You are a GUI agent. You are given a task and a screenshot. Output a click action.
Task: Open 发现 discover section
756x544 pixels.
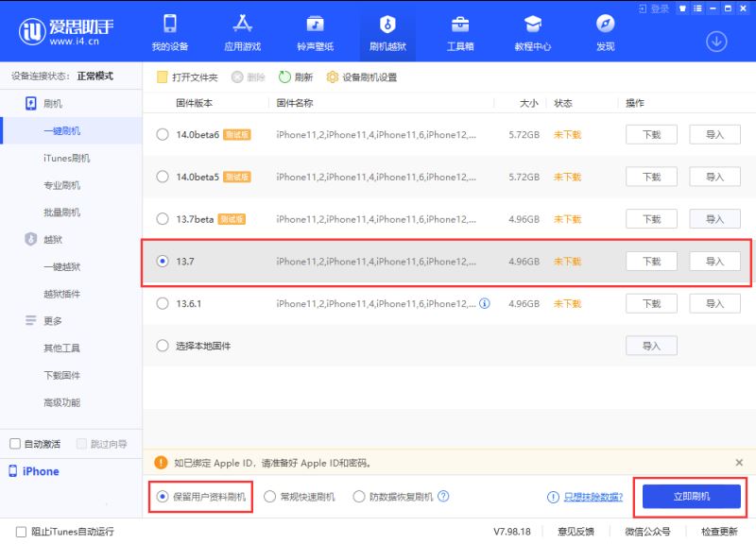coord(606,32)
